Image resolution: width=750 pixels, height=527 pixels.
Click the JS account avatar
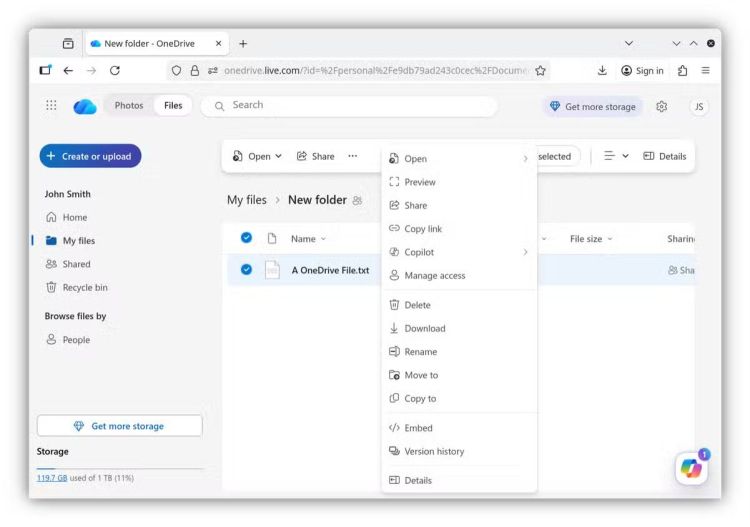tap(699, 107)
